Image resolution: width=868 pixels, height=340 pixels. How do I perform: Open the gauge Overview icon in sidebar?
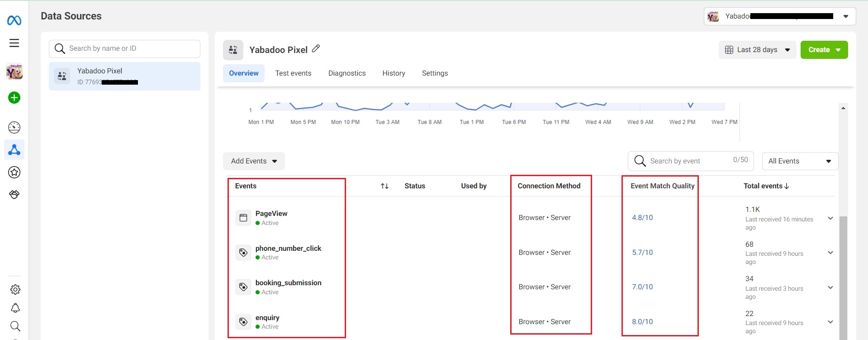click(x=14, y=127)
